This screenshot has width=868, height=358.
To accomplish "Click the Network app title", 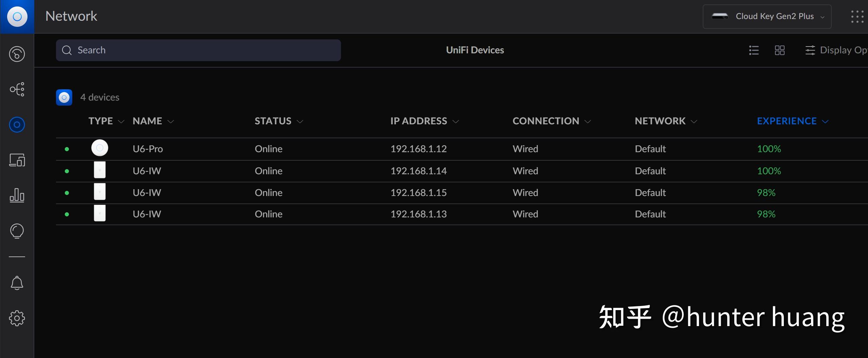I will click(71, 16).
